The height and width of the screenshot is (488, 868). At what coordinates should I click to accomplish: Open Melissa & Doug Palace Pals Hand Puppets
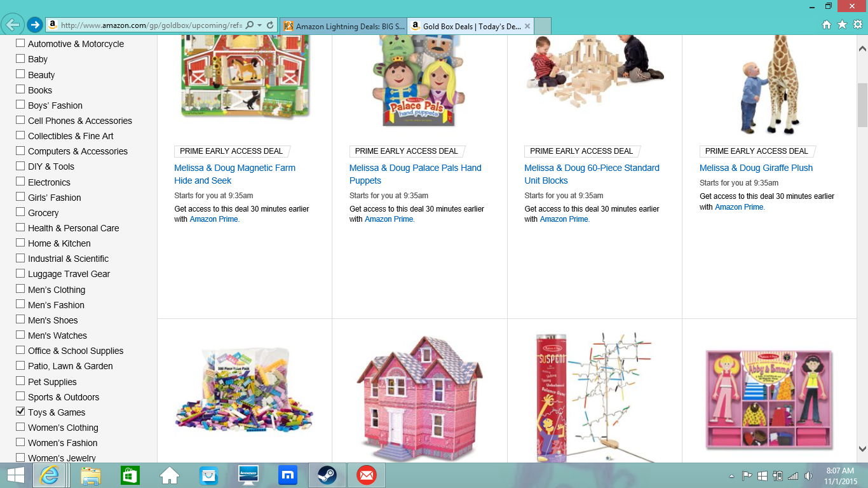click(416, 174)
